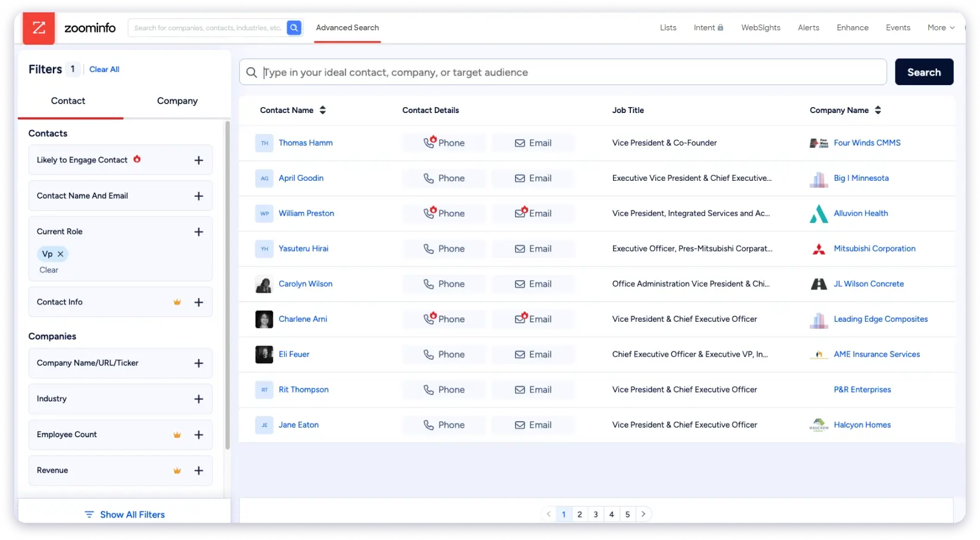Open Leading Edge Composites company link
This screenshot has height=540, width=980.
(x=881, y=319)
